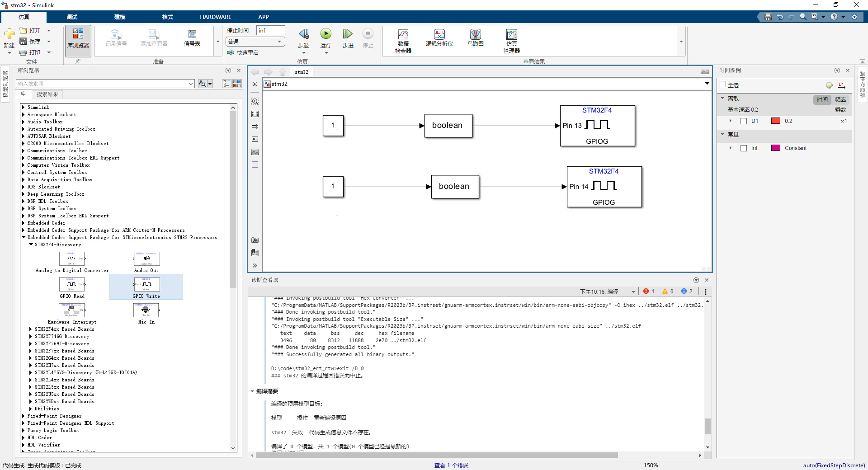
Task: Open the Data Inspector (数据检查器)
Action: pos(403,41)
